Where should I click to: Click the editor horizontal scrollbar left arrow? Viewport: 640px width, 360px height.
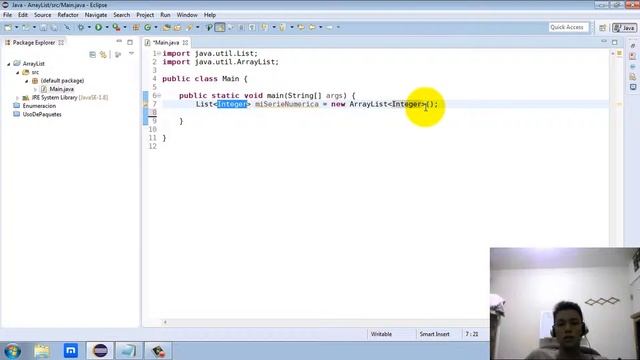(165, 322)
